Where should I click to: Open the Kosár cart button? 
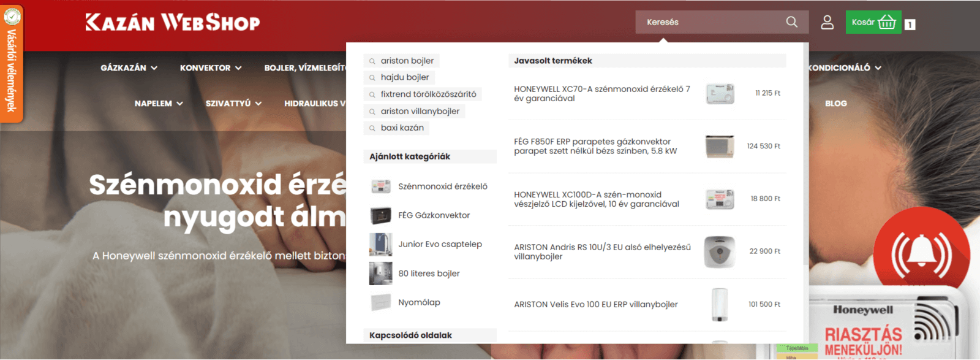click(x=873, y=22)
